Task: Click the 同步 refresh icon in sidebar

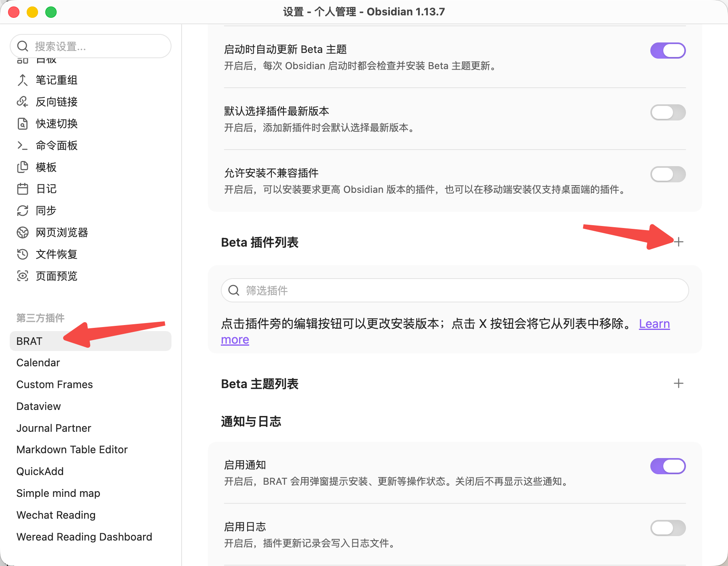Action: point(23,211)
